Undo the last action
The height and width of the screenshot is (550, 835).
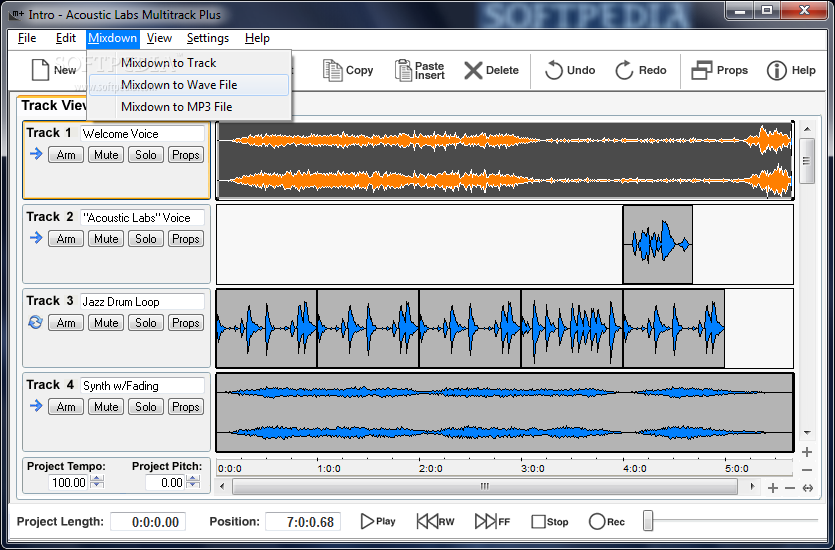point(570,70)
